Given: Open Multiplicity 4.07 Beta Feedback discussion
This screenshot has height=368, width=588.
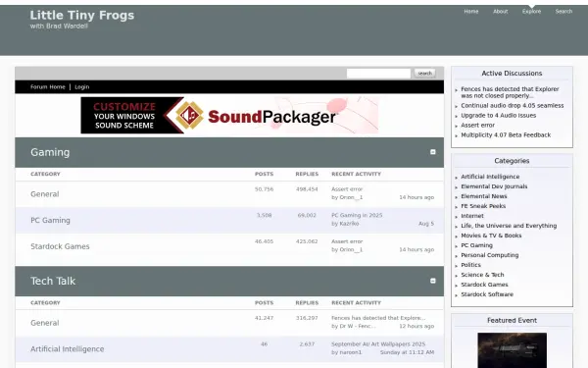Looking at the screenshot, I should coord(506,134).
